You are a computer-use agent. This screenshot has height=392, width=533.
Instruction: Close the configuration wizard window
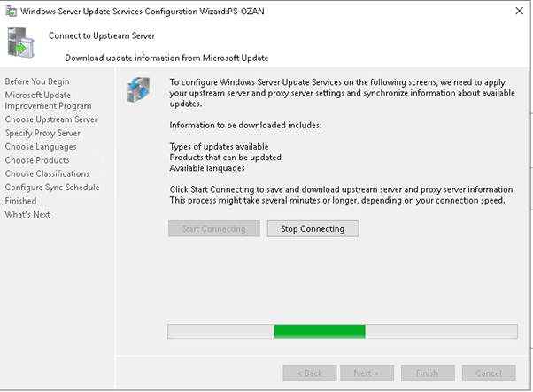pyautogui.click(x=517, y=12)
